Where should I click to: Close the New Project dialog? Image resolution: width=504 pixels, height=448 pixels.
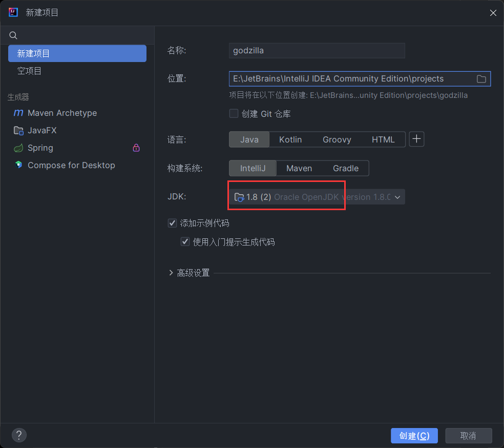(x=493, y=12)
